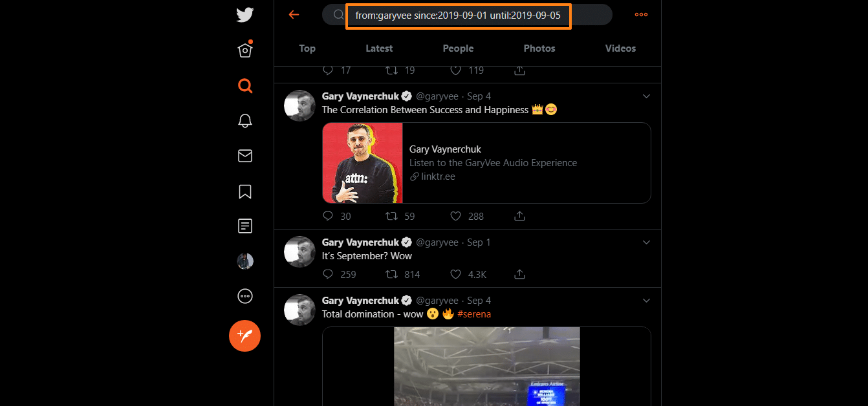
Task: Expand options chevron on Success and Happiness tweet
Action: point(646,96)
